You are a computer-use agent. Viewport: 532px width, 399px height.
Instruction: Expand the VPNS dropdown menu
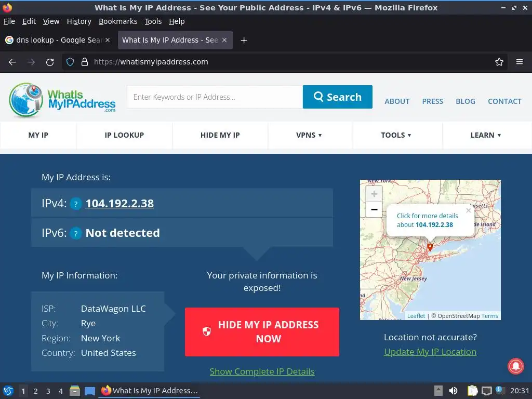coord(309,135)
